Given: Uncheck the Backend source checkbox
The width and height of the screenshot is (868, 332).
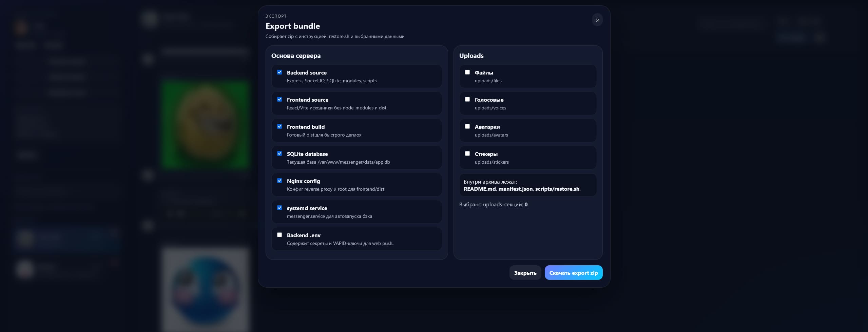Looking at the screenshot, I should coord(279,72).
